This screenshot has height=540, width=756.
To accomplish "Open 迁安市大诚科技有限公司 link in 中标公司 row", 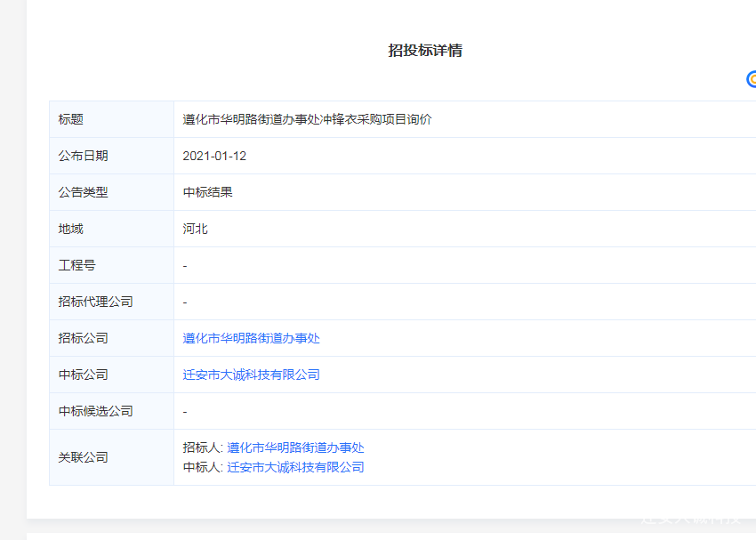I will [x=251, y=375].
